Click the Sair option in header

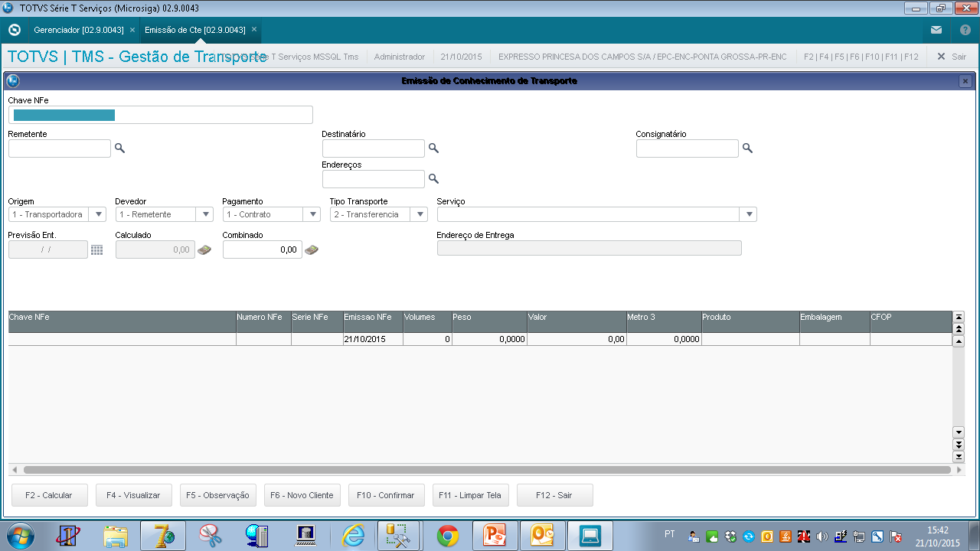(x=952, y=57)
